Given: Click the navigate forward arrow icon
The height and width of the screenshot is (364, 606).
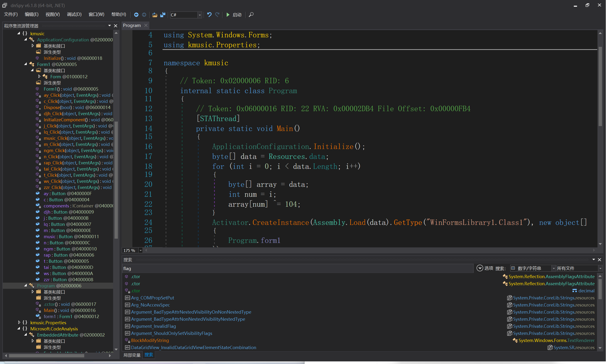Looking at the screenshot, I should click(144, 15).
